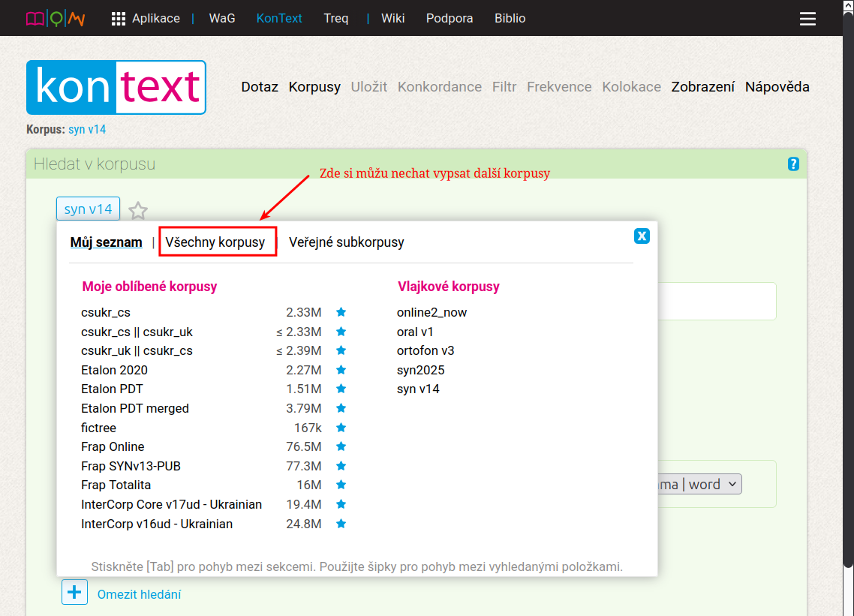Screen dimensions: 854x616
Task: Open the Aplikace grid icon
Action: click(x=119, y=19)
